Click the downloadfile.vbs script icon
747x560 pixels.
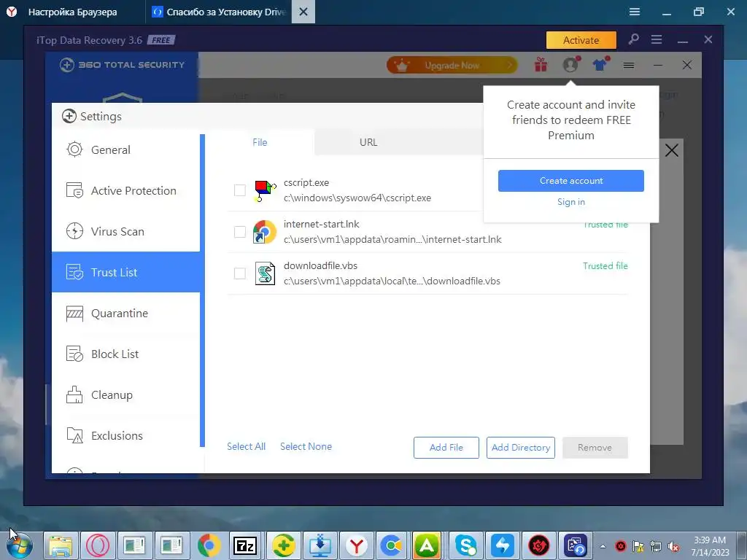point(265,273)
